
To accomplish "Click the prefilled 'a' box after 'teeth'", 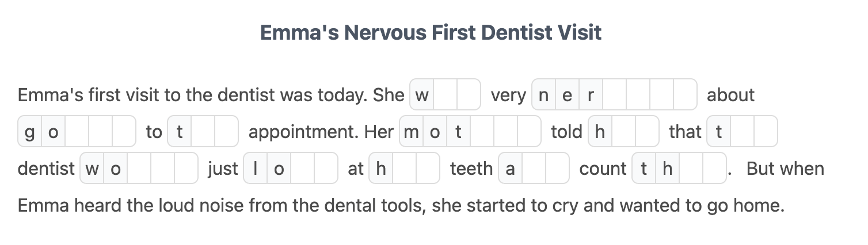I will click(x=510, y=169).
